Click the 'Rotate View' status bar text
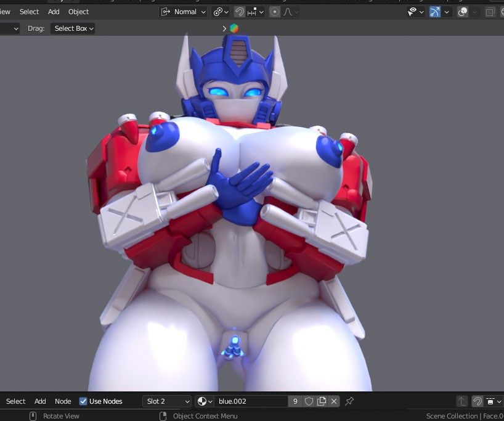Viewport: 504px width, 421px height. (61, 416)
